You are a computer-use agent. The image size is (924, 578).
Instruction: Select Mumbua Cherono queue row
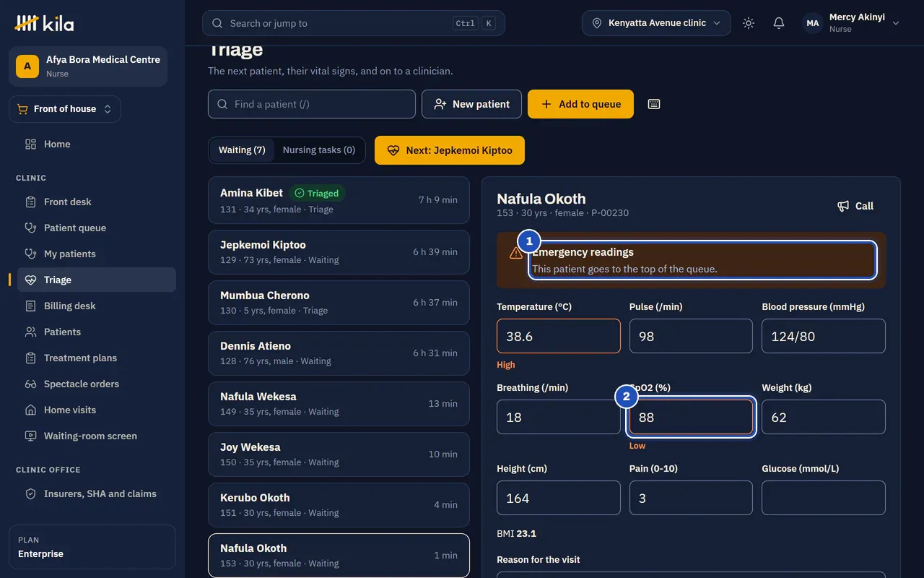(x=339, y=303)
